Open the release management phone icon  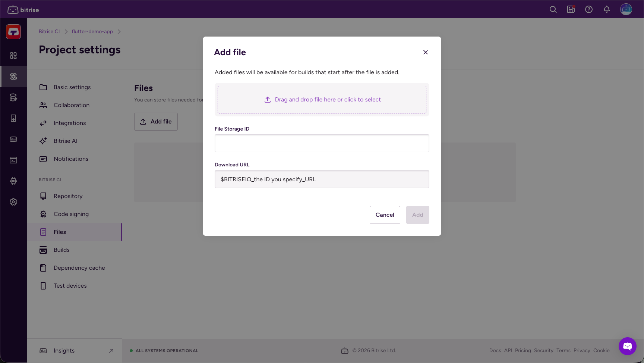coord(13,118)
